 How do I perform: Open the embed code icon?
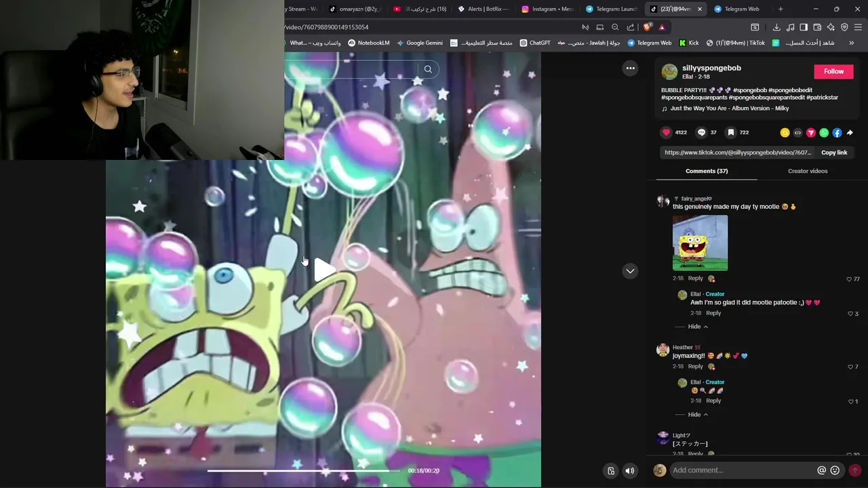click(x=797, y=133)
